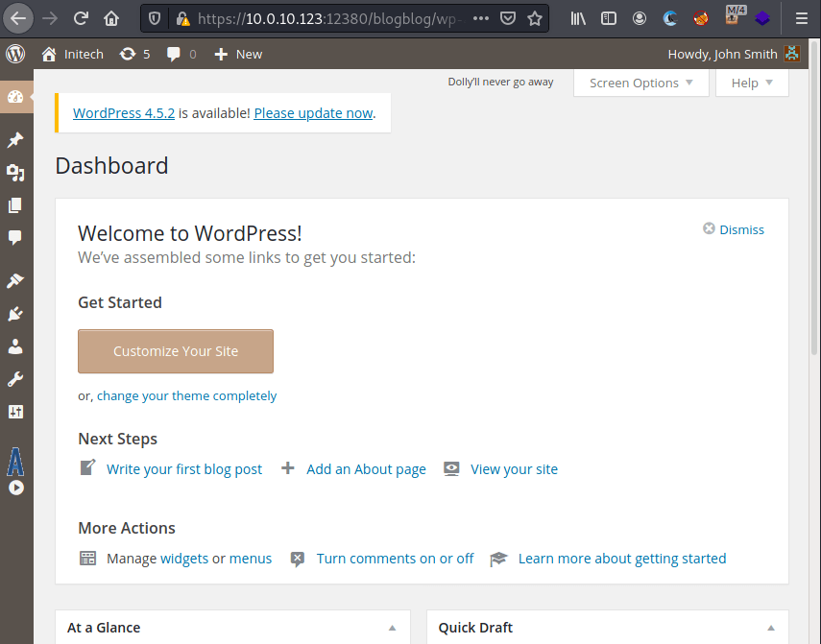Open comments awaiting moderation bubble
821x644 pixels.
181,54
